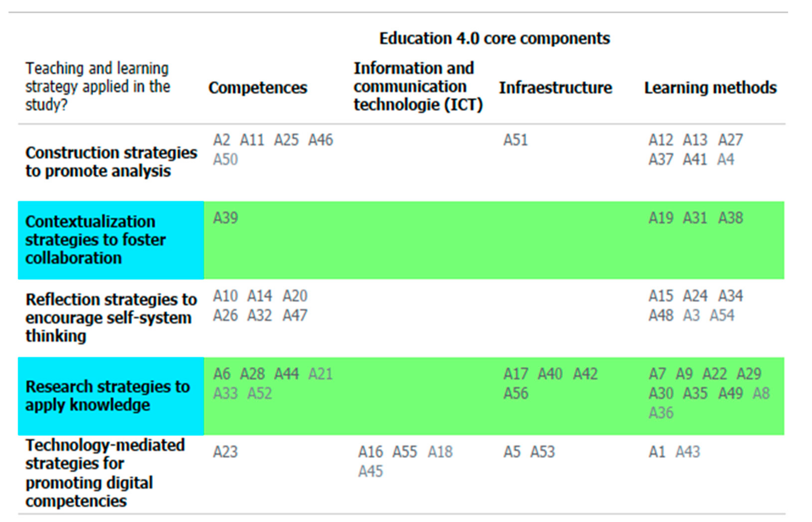Screen dimensions: 812x522
Task: Select the Competences column header
Action: 257,88
